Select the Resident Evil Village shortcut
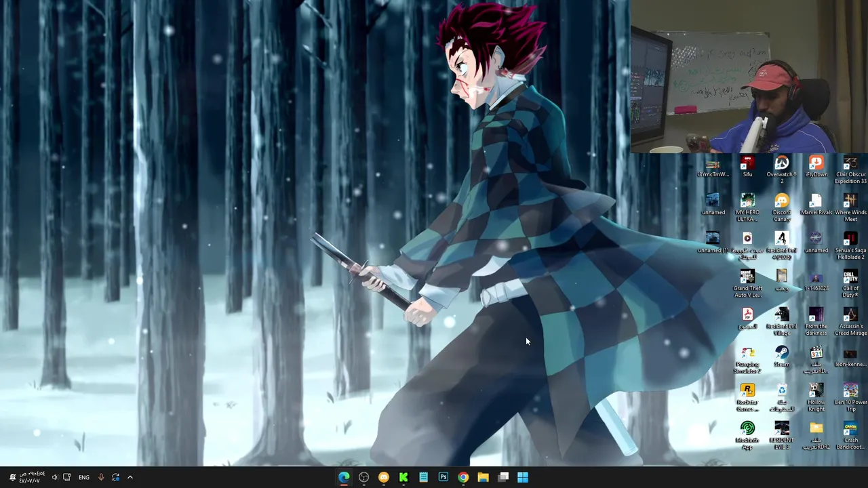 pyautogui.click(x=782, y=321)
